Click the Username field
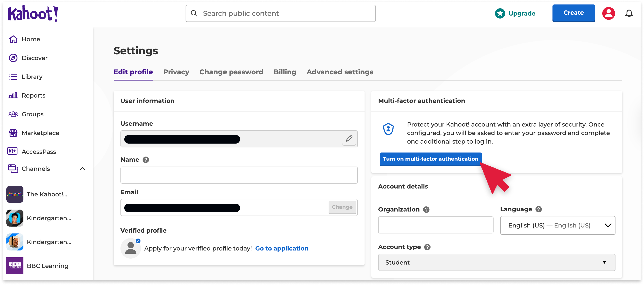The image size is (644, 285). click(239, 139)
